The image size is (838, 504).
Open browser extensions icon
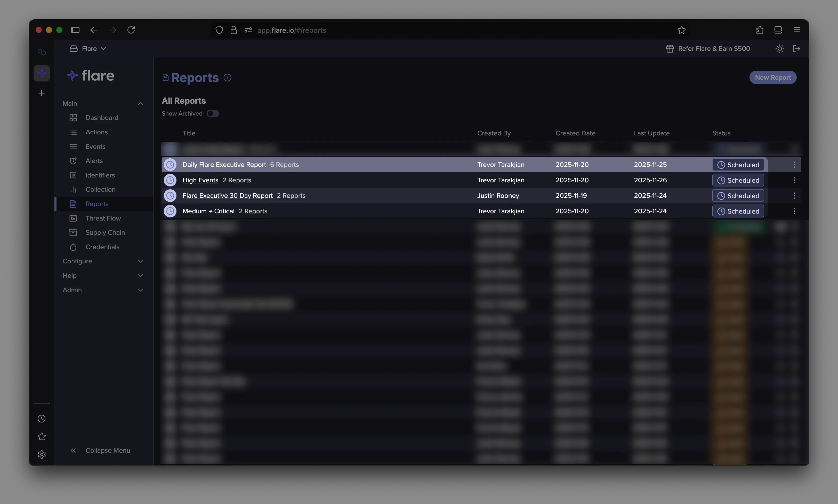point(760,30)
